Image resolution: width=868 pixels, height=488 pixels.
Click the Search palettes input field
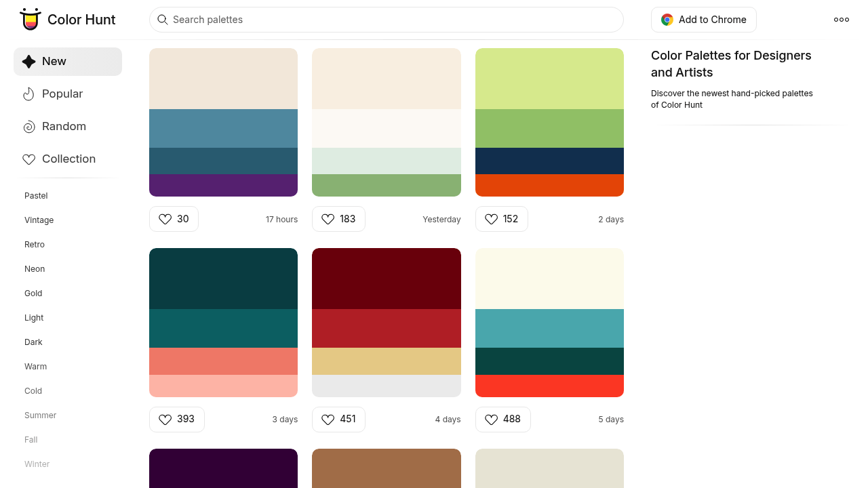[x=386, y=20]
